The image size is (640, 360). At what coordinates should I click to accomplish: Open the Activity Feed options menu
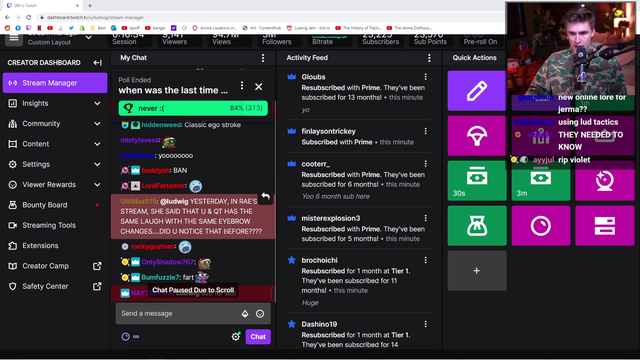(x=429, y=58)
